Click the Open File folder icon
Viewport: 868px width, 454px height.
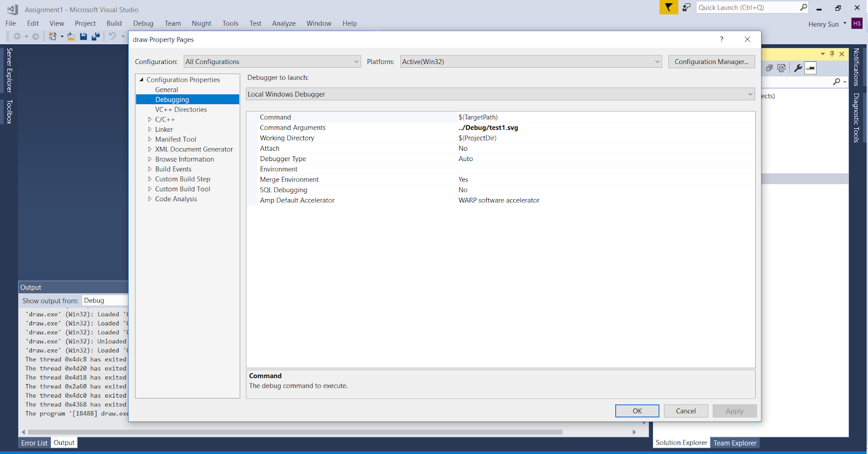pos(71,36)
